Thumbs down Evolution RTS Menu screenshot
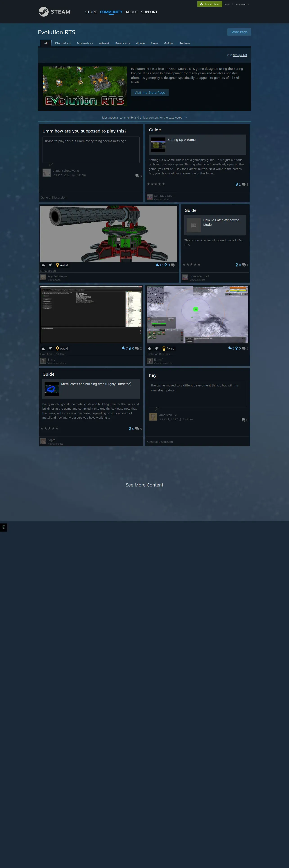The height and width of the screenshot is (868, 289). pyautogui.click(x=50, y=348)
